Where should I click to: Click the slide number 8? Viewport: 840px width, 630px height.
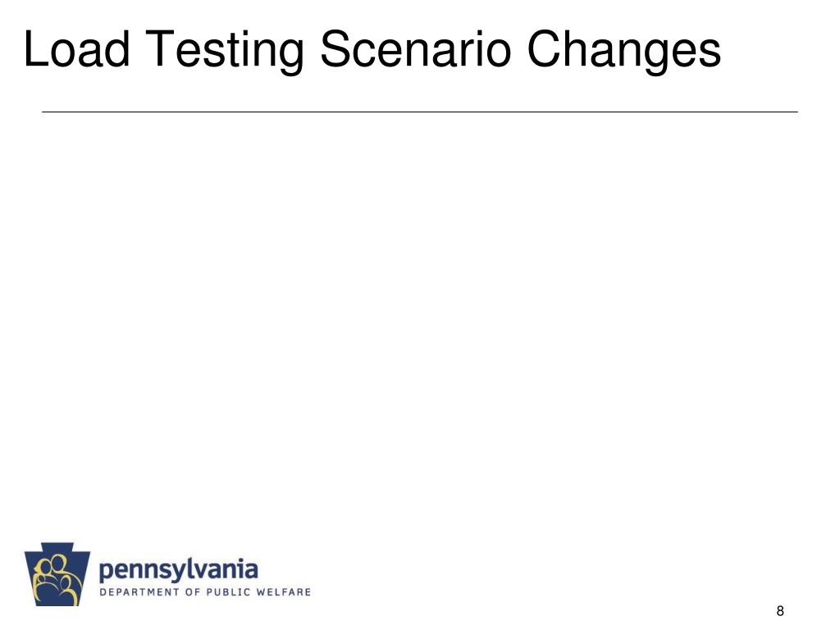tap(780, 610)
